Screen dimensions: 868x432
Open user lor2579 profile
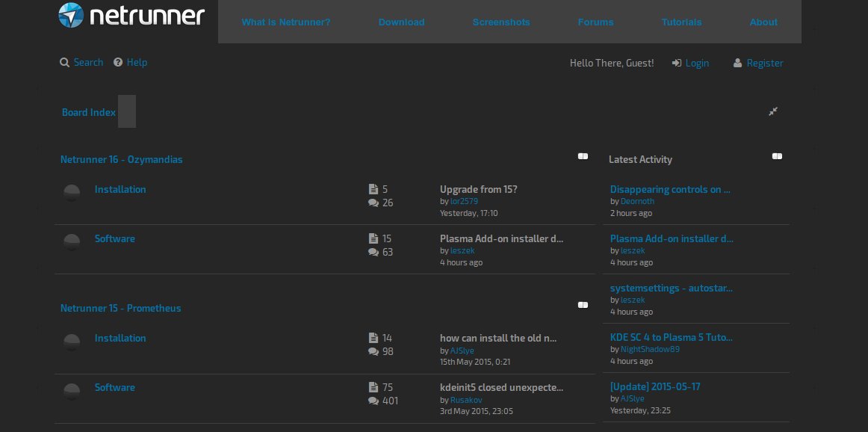click(x=464, y=202)
